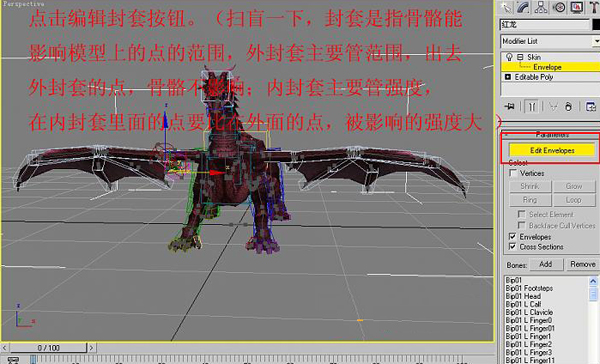This screenshot has height=364, width=600.
Task: Click the red X axis arrow of gizmo
Action: [x=217, y=173]
